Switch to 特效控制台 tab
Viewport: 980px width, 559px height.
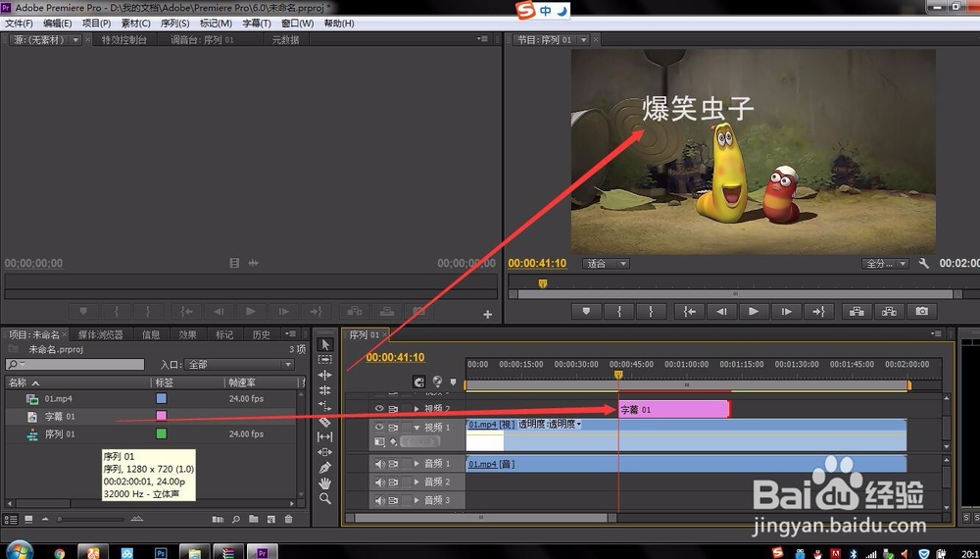pyautogui.click(x=124, y=39)
